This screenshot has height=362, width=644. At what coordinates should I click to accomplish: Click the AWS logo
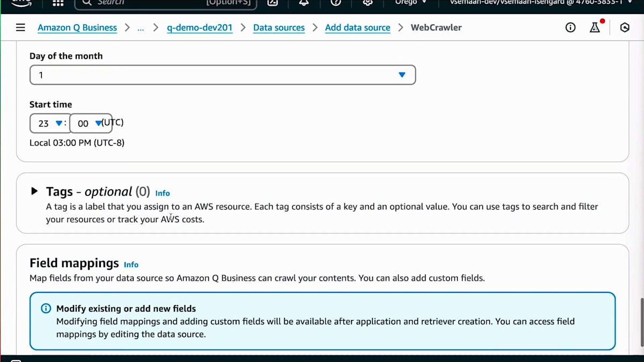(21, 3)
